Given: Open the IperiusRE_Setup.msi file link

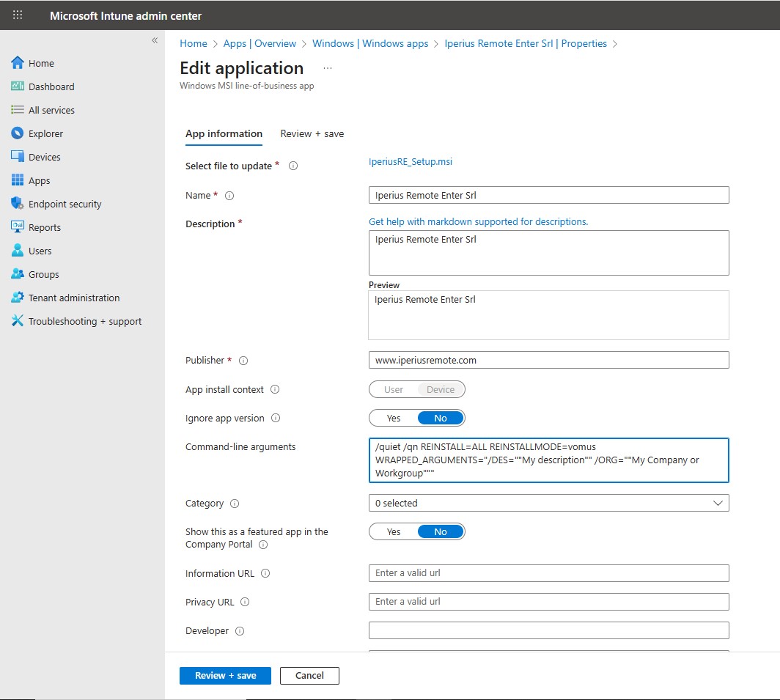Looking at the screenshot, I should tap(411, 162).
